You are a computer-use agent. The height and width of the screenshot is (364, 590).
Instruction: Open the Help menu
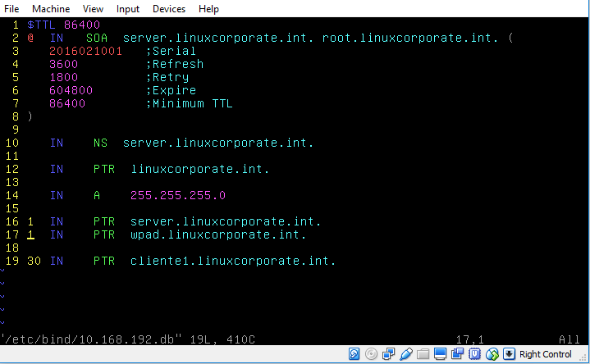coord(208,9)
